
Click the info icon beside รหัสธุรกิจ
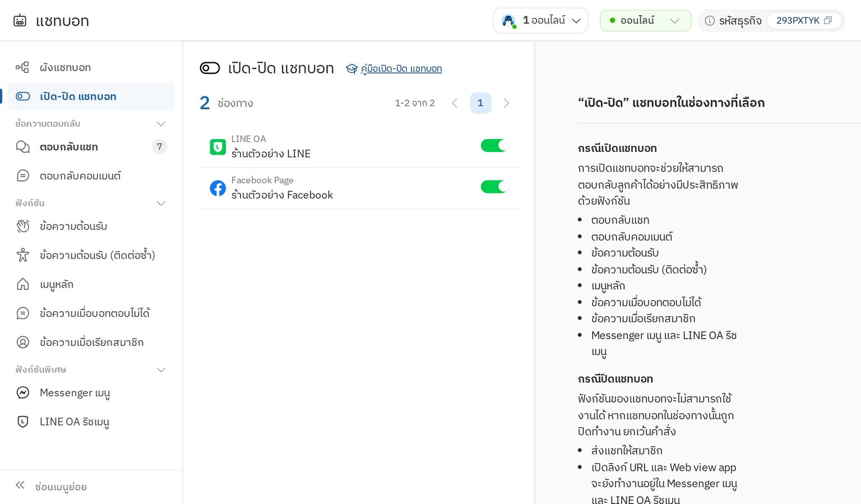coord(710,21)
